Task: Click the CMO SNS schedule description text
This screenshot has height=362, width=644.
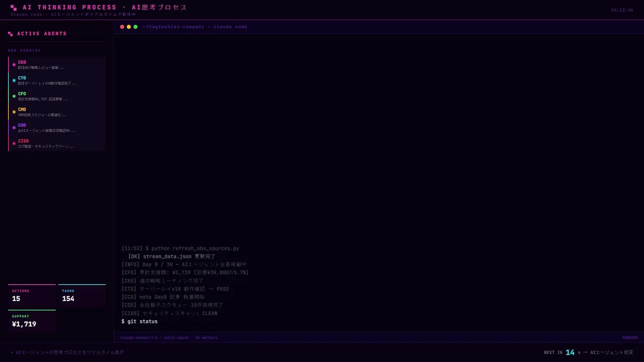Action: pyautogui.click(x=42, y=115)
